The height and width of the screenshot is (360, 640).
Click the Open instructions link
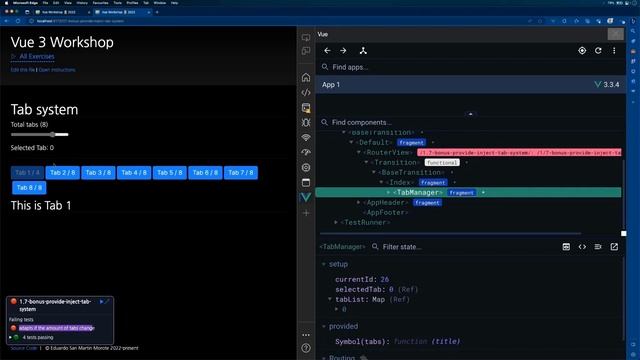coord(57,70)
